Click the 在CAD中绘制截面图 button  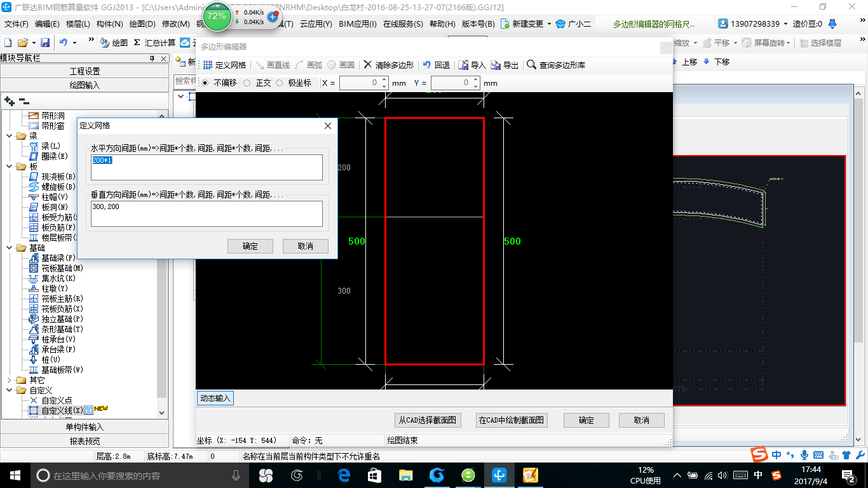pos(512,420)
